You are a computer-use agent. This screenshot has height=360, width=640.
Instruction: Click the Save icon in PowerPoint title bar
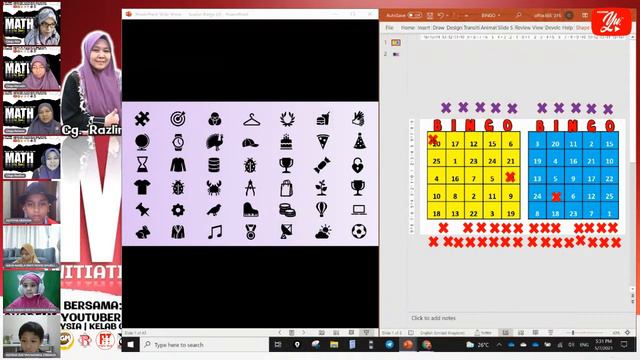tap(430, 16)
